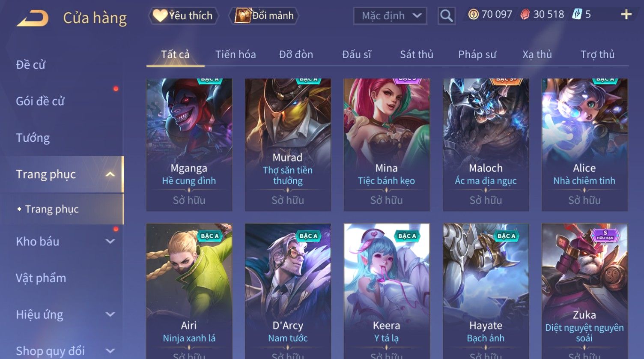Go to Tướng in the sidebar
Image resolution: width=644 pixels, height=359 pixels.
click(33, 138)
